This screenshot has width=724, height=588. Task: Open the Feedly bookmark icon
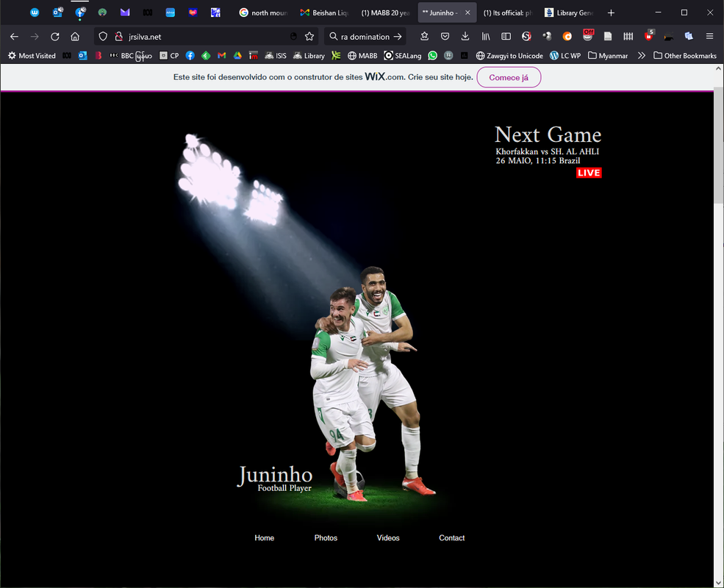206,55
